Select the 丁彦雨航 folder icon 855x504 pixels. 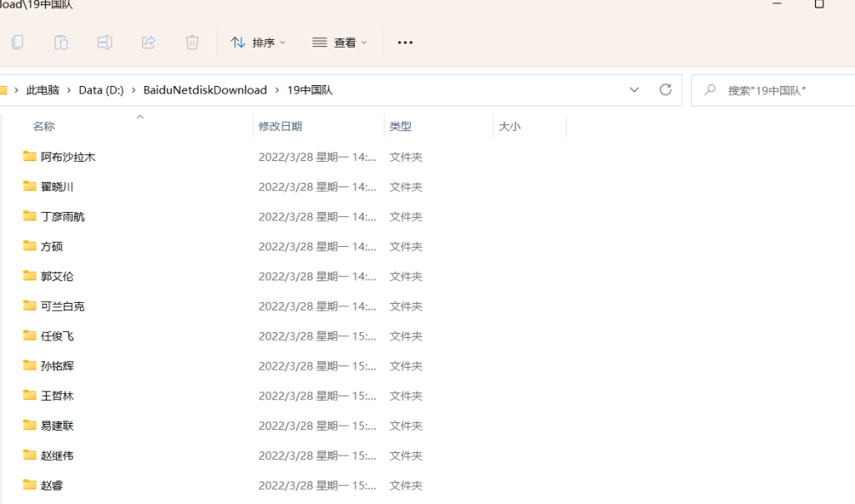pyautogui.click(x=29, y=216)
